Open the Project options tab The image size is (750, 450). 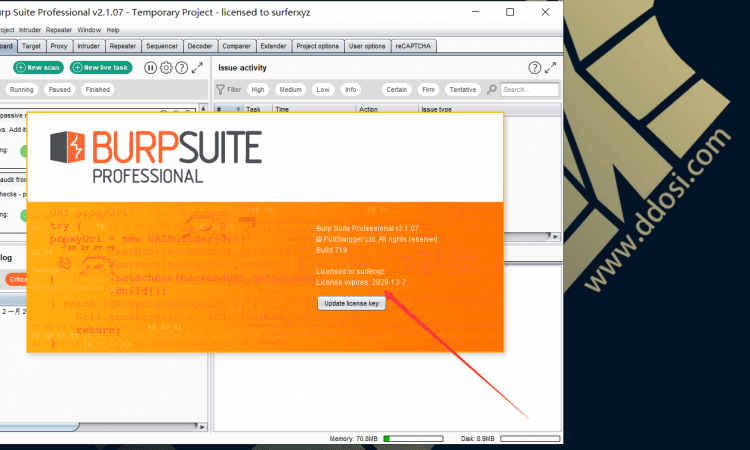318,46
